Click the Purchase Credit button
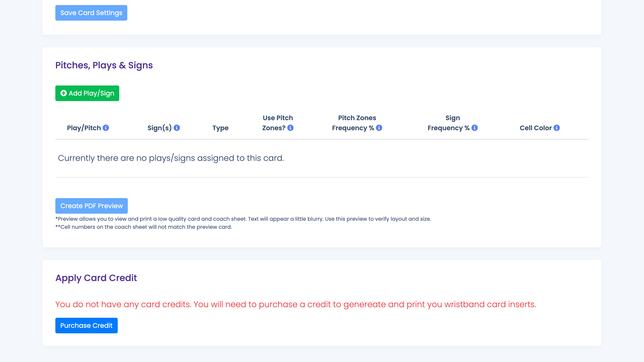This screenshot has width=644, height=362. click(x=87, y=326)
